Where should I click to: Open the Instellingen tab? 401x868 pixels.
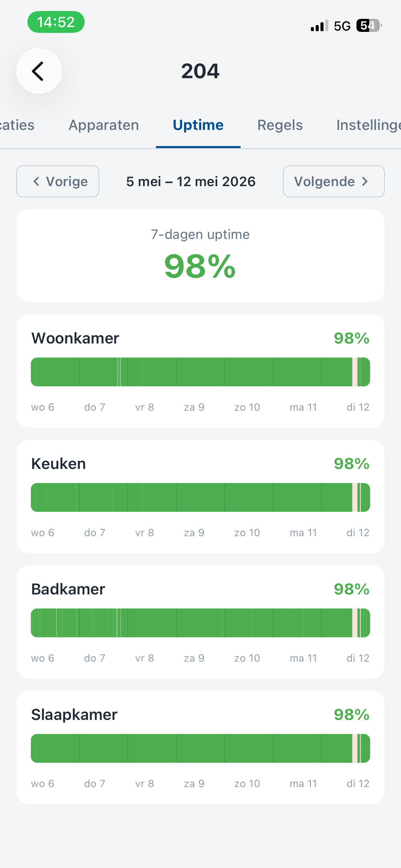[369, 125]
